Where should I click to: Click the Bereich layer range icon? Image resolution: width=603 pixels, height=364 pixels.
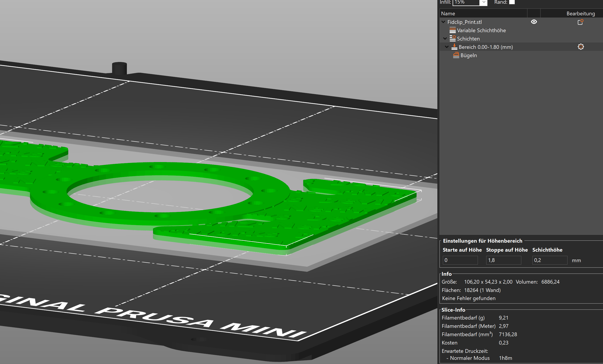click(x=454, y=47)
